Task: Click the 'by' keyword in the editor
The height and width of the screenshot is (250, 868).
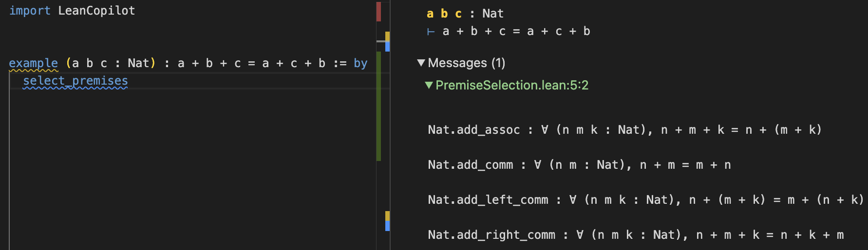Action: click(x=360, y=63)
